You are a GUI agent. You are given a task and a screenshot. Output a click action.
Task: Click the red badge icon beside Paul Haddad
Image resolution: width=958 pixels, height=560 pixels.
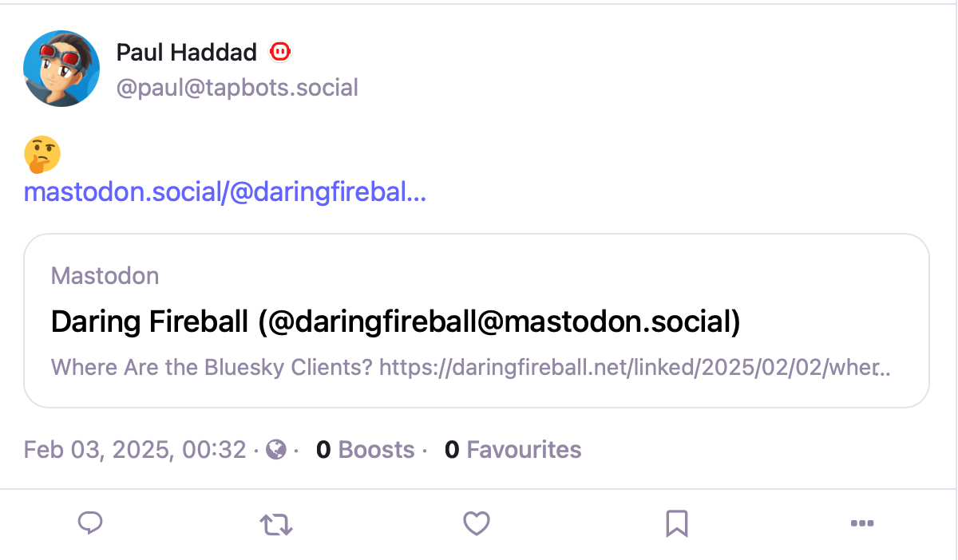[x=279, y=53]
